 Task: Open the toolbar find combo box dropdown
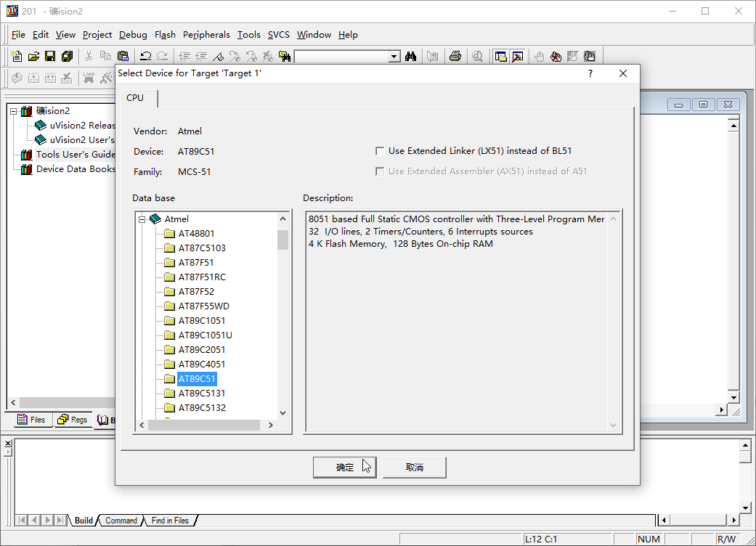[x=394, y=57]
